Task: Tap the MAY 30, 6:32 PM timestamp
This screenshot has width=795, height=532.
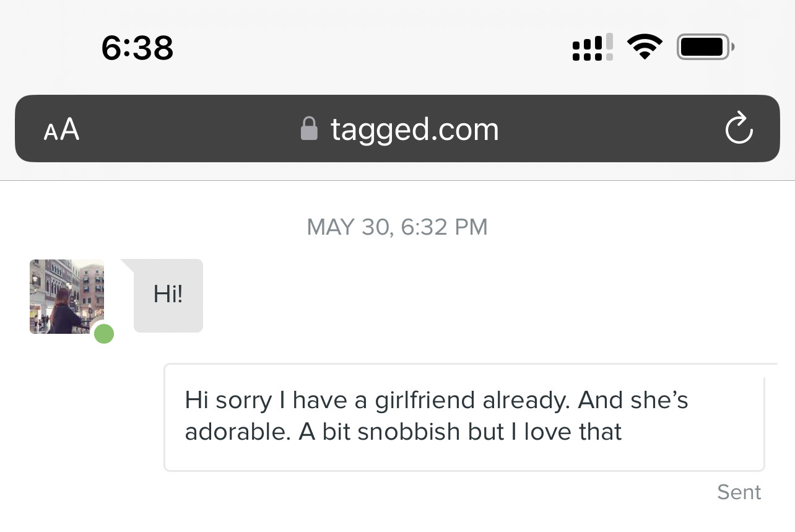Action: click(397, 227)
